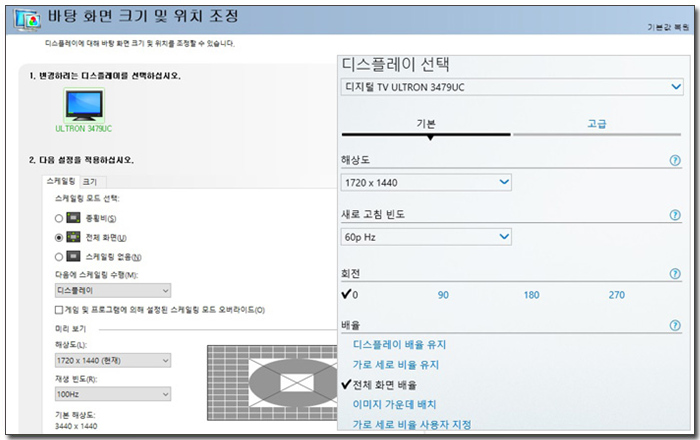700x440 pixels.
Task: Switch to the 크기 tab
Action: point(90,181)
